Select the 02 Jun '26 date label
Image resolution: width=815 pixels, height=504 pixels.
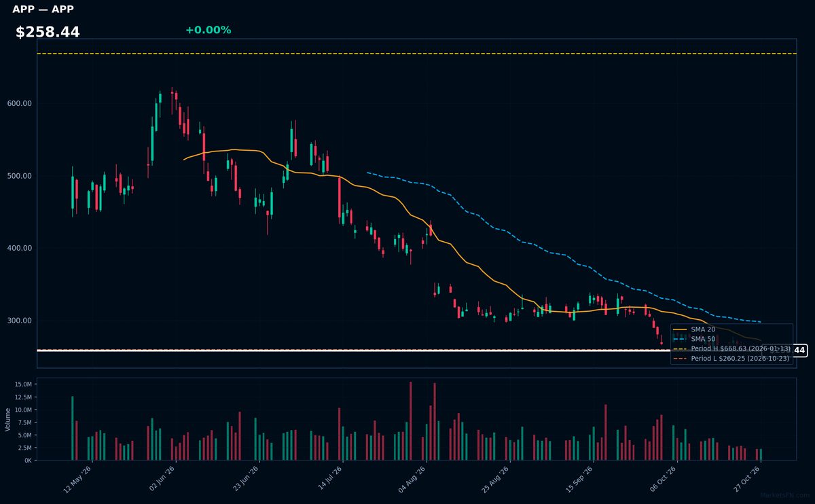[x=162, y=479]
